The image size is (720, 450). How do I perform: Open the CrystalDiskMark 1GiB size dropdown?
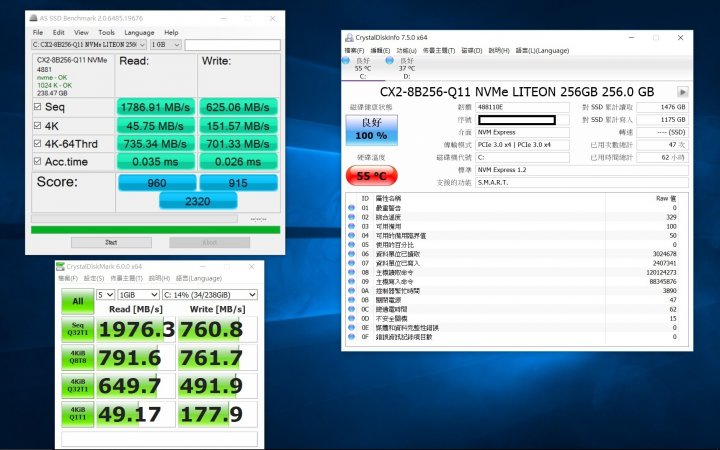pyautogui.click(x=139, y=295)
